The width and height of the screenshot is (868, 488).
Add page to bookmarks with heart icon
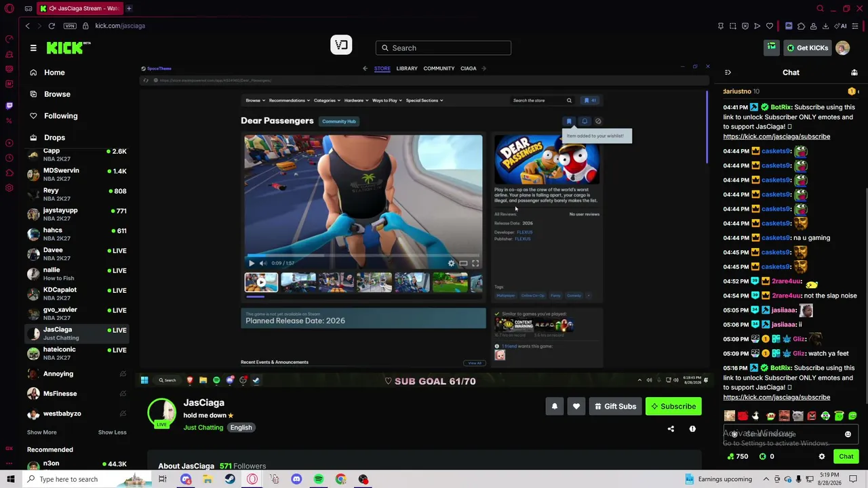[x=770, y=26]
